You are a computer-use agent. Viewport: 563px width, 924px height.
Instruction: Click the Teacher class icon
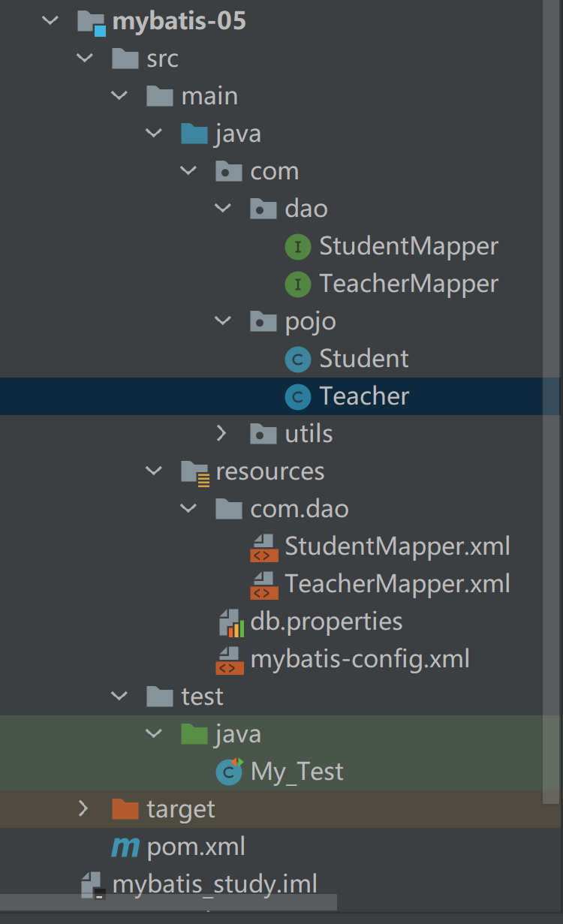tap(298, 396)
